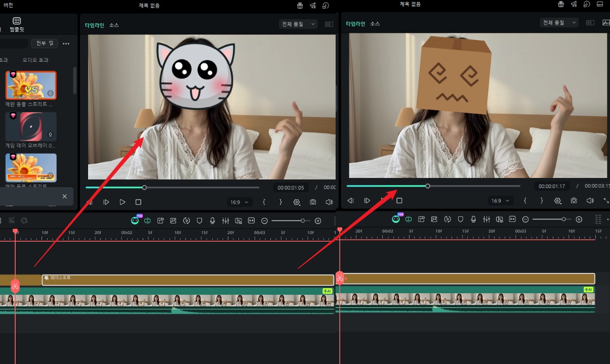Click the right preview progress bar handle
The image size is (610, 364).
(428, 186)
